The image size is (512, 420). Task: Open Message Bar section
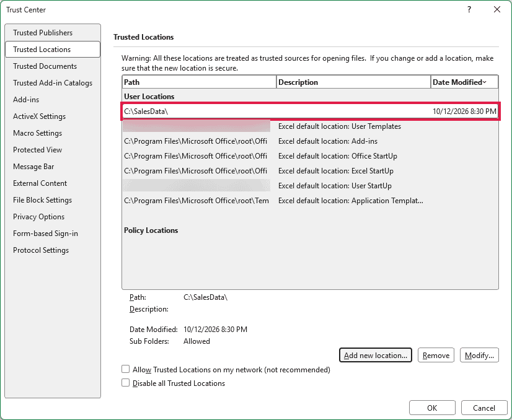(53, 167)
